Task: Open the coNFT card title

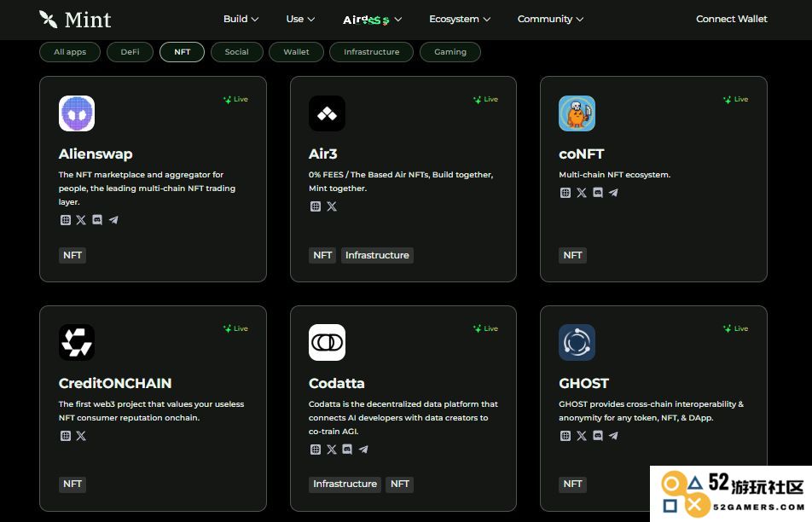Action: tap(582, 154)
